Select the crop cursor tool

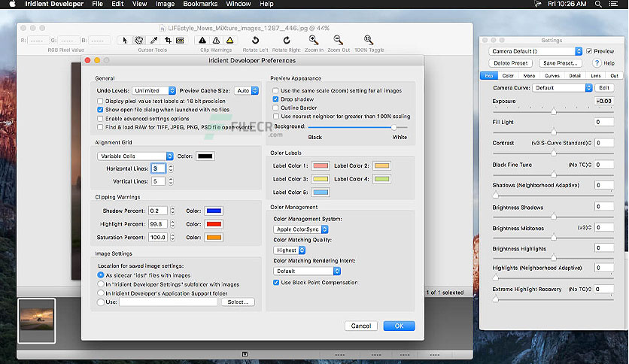tap(168, 40)
